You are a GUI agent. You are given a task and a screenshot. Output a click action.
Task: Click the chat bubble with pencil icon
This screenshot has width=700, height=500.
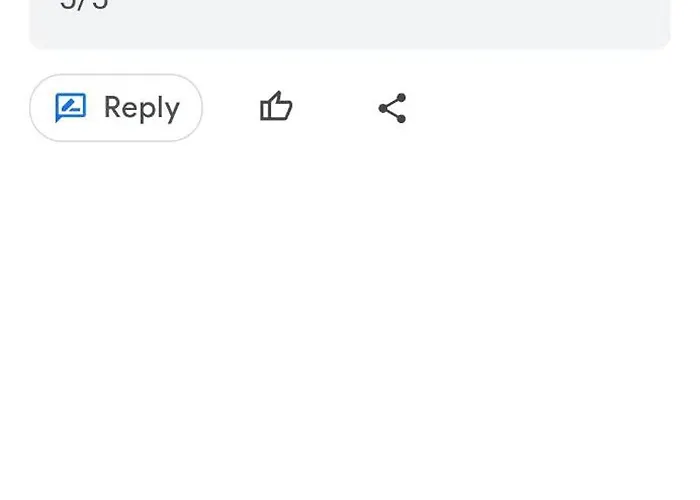coord(71,107)
